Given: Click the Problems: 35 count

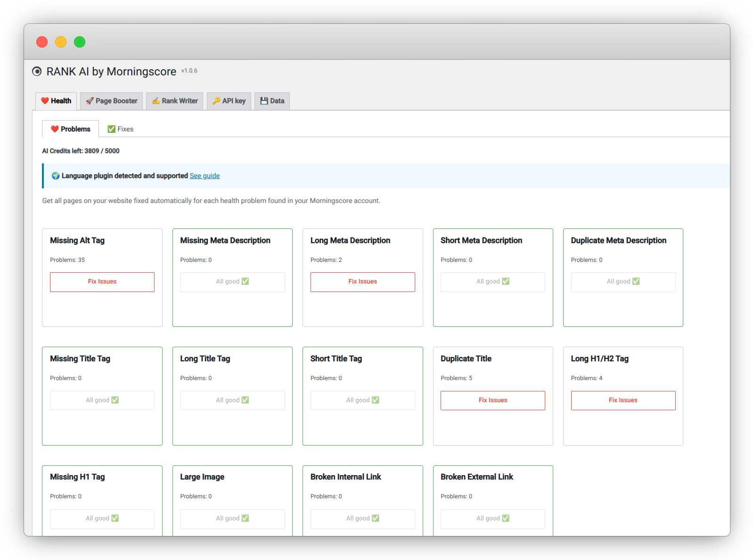Looking at the screenshot, I should [67, 260].
